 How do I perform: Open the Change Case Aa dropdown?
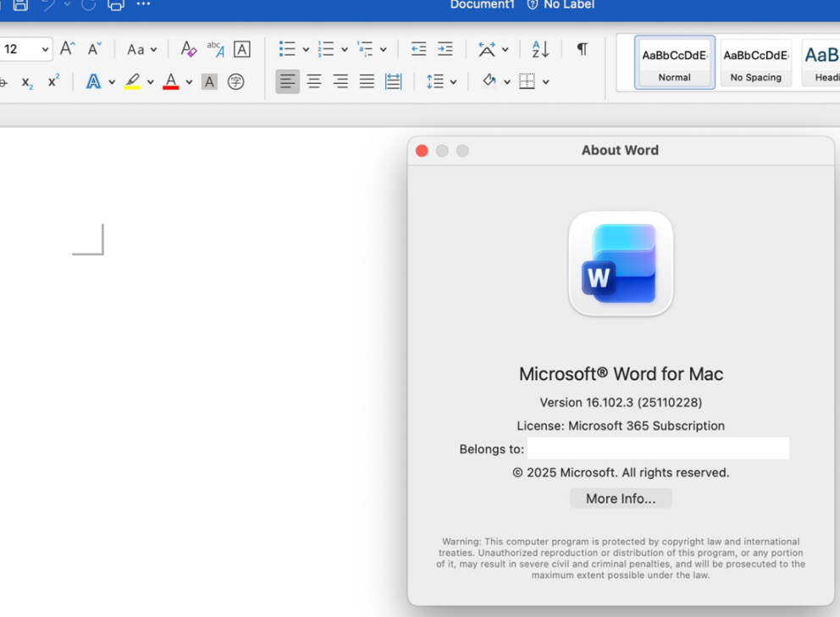[x=142, y=49]
